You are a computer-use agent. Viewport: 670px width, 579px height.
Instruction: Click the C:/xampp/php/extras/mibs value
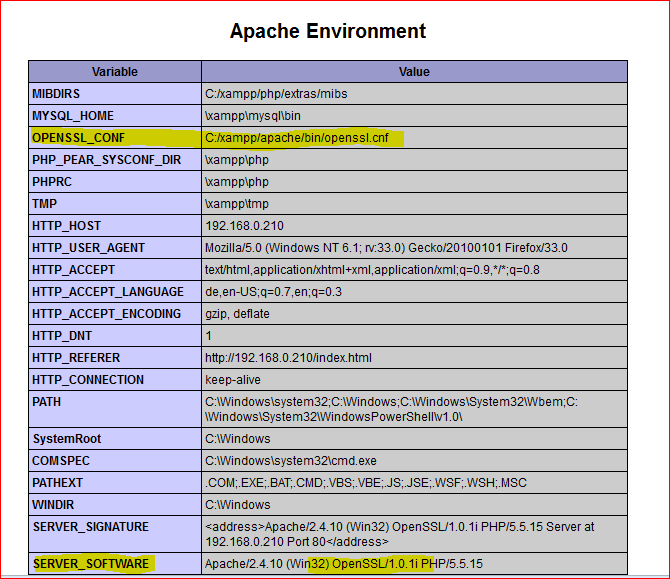(276, 94)
